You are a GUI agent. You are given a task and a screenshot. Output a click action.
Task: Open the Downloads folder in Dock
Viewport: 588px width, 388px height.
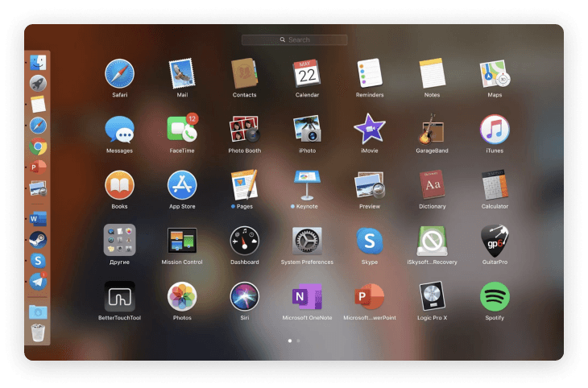click(38, 312)
